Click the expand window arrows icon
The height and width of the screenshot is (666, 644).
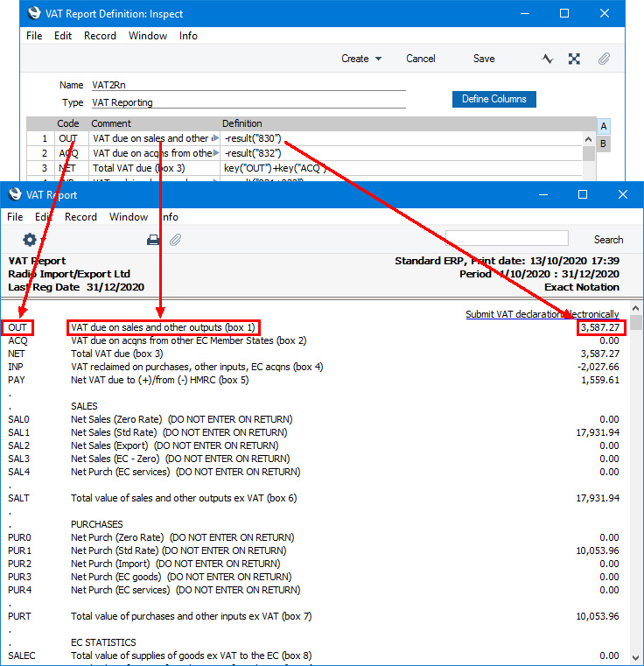click(574, 59)
